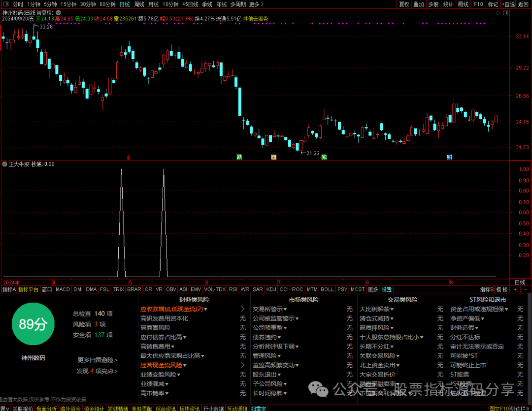
Task: Click the 标记 mark button
Action: [493, 4]
